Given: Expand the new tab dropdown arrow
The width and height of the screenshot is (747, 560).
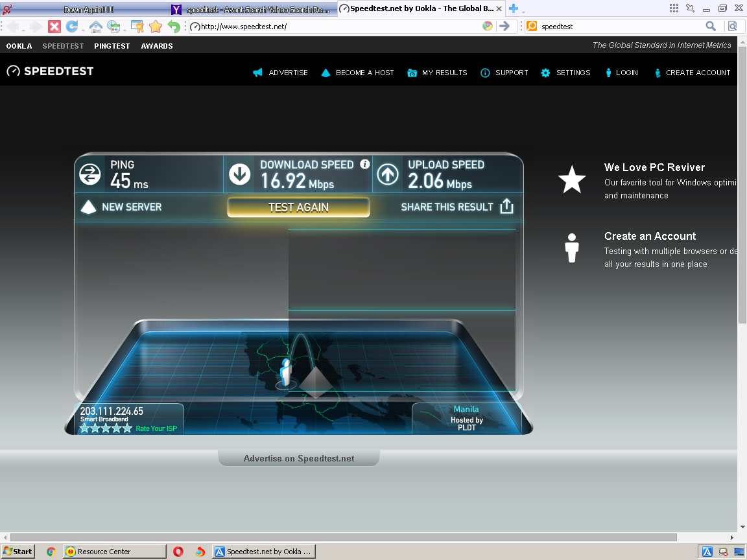Looking at the screenshot, I should 523,11.
